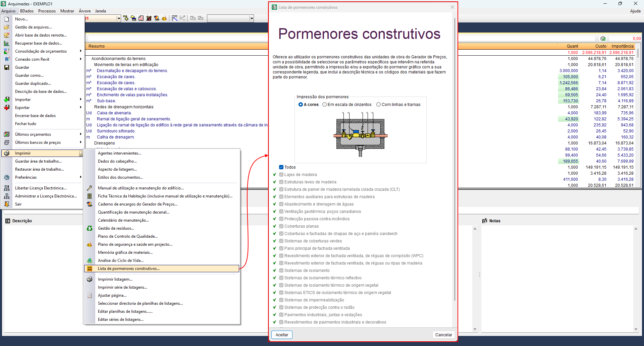Click the wrench icon beside Manual de utilização
Viewport: 644px width, 346px height.
89,188
